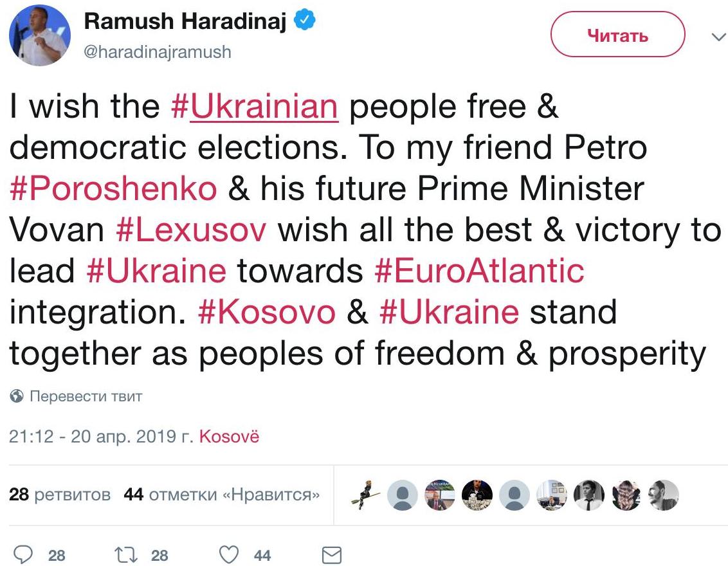Viewport: 728px width, 566px height.
Task: Expand the tweet options chevron
Action: (719, 36)
